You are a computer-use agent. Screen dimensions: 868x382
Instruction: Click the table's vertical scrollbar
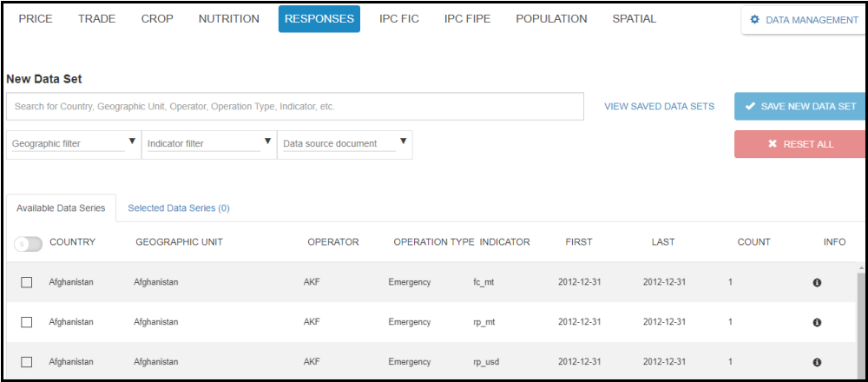coord(861,321)
